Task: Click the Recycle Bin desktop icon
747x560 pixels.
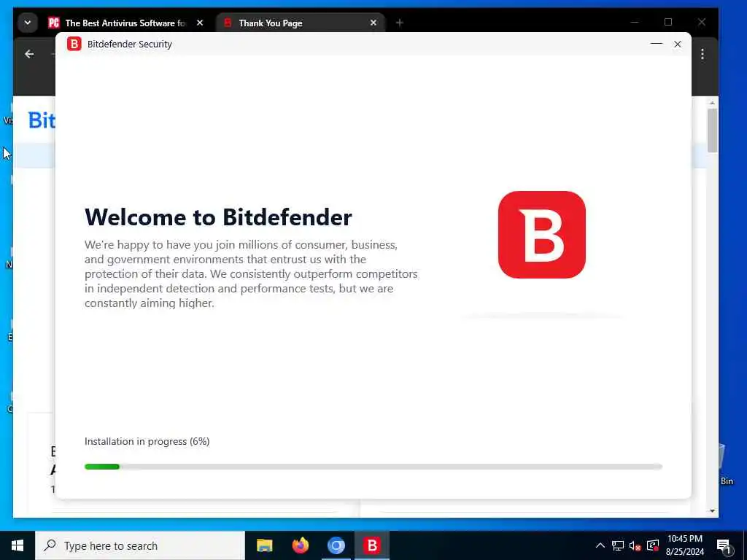Action: [726, 464]
